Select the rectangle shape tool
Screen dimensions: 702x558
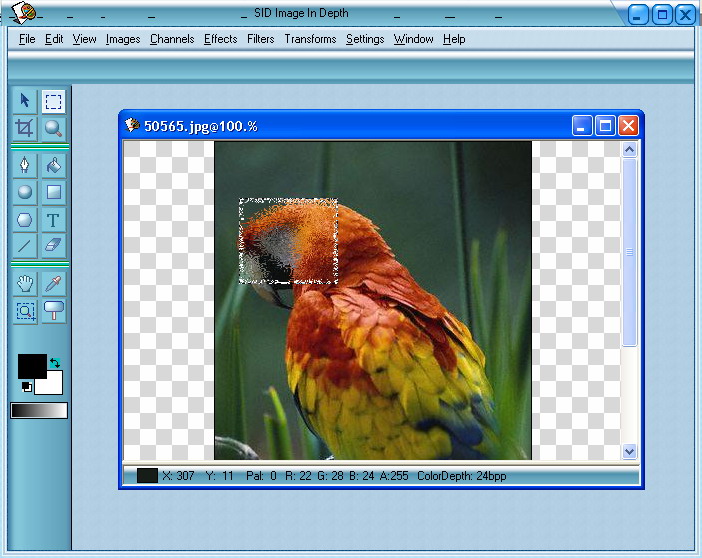[54, 192]
